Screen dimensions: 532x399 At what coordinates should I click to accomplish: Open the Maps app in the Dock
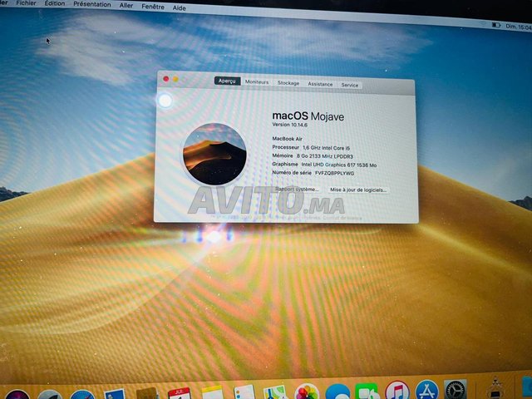[x=274, y=392]
